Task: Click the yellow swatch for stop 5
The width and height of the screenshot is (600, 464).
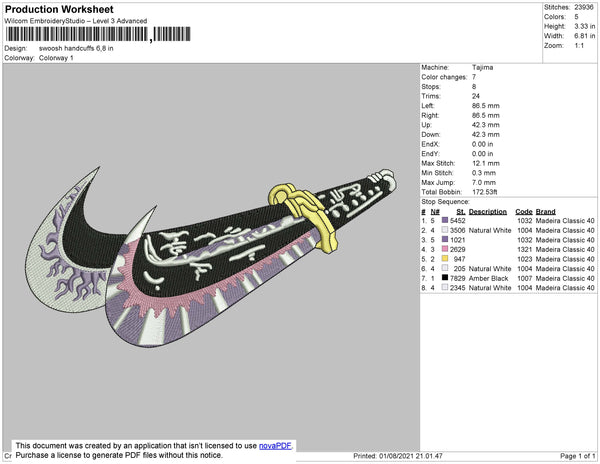Action: click(445, 259)
